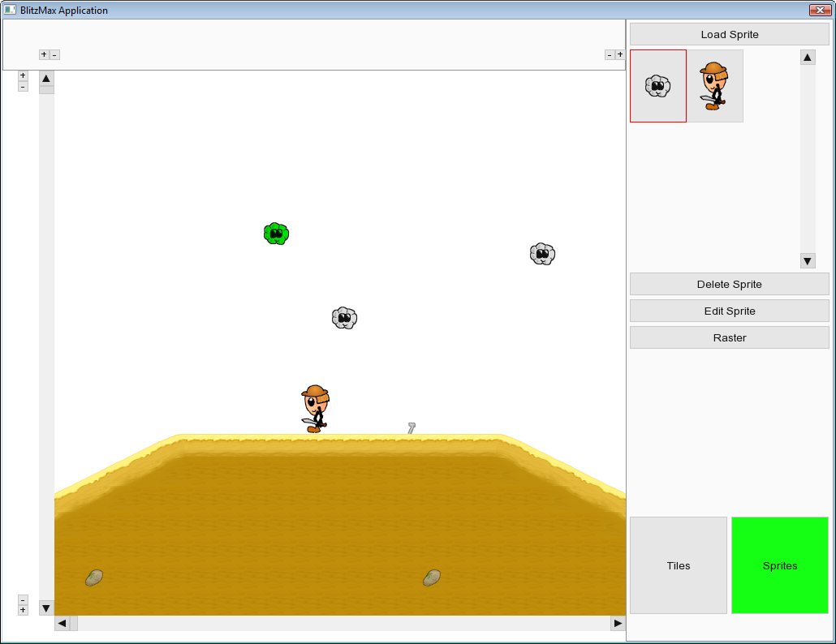
Task: Toggle the Raster grid button
Action: pos(729,337)
